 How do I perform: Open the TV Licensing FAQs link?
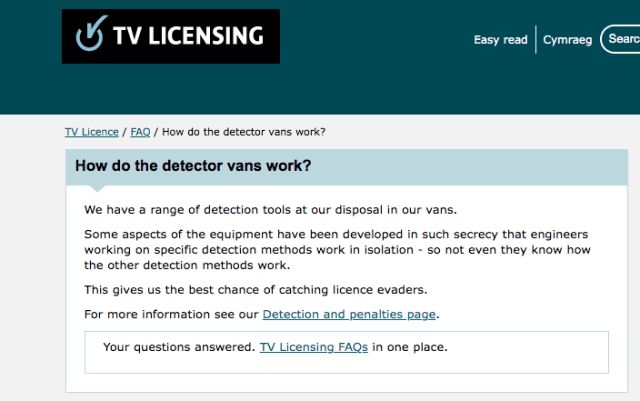313,347
